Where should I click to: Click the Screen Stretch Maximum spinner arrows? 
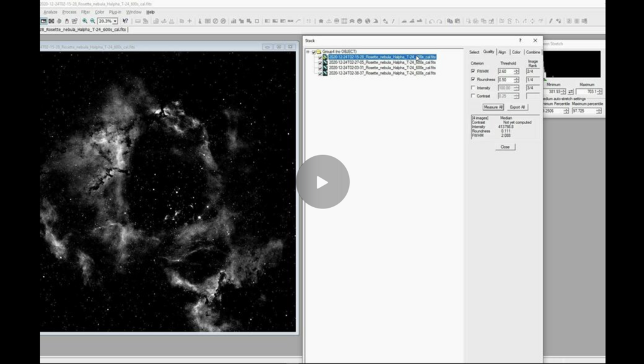click(600, 92)
